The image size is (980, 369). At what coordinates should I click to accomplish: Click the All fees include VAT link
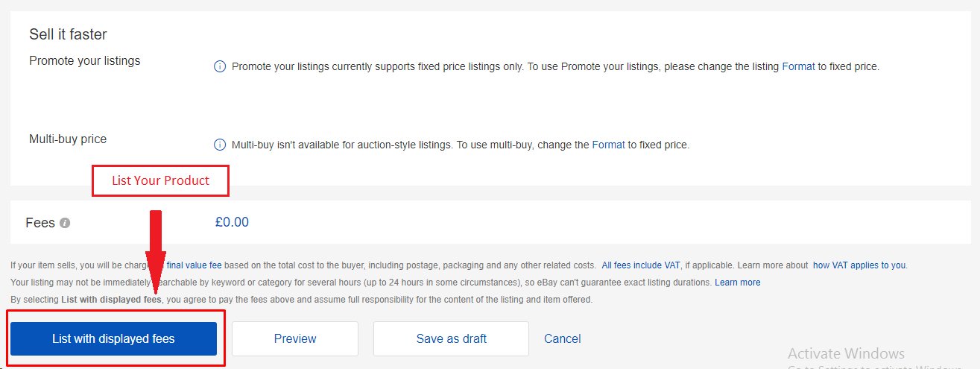coord(647,265)
